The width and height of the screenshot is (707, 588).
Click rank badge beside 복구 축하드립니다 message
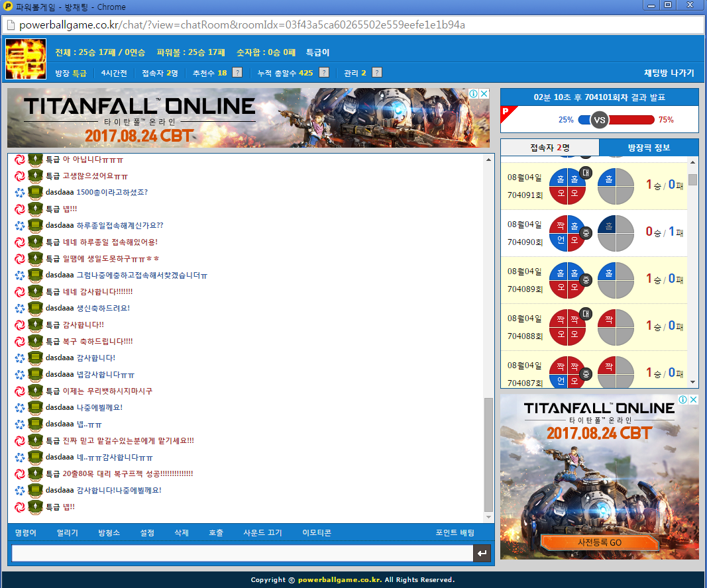(35, 341)
